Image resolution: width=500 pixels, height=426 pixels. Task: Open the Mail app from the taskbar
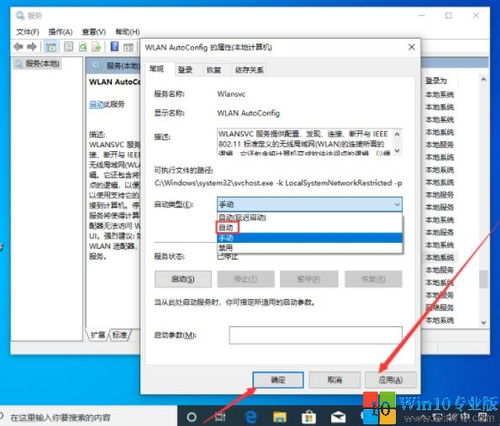click(x=338, y=417)
